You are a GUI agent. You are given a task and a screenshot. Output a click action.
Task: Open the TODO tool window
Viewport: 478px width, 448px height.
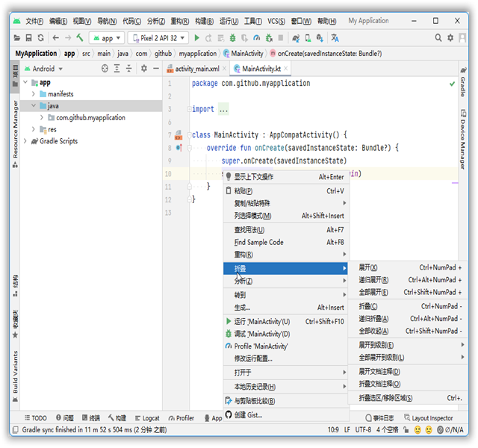tap(36, 418)
